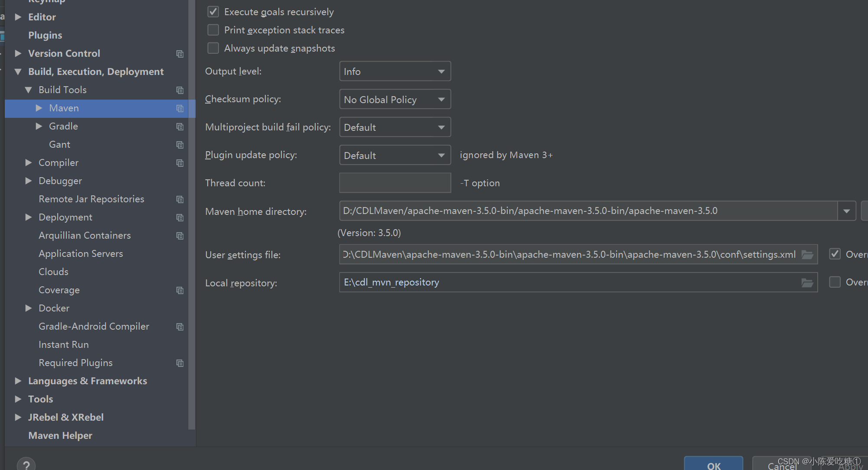Open the Checksum policy dropdown
The image size is (868, 470).
coord(395,100)
